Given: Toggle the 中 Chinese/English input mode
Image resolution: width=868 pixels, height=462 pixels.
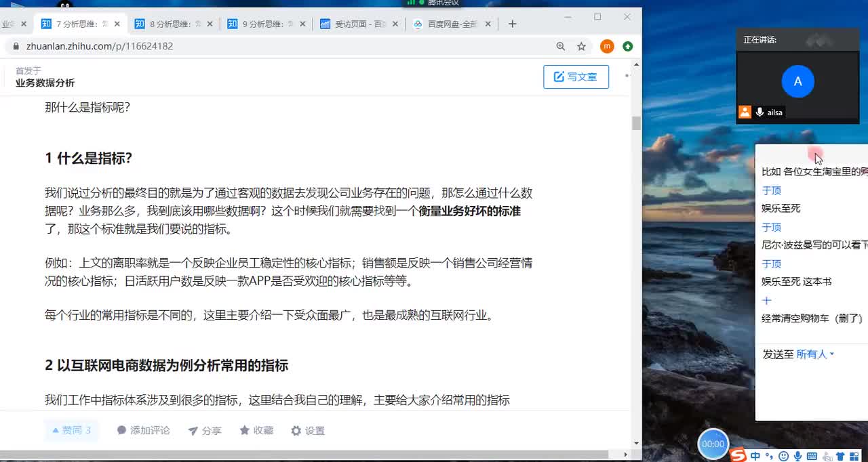Looking at the screenshot, I should pos(755,457).
